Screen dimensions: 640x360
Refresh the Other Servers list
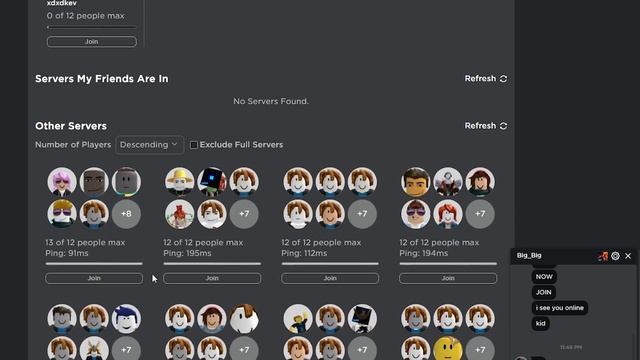486,126
